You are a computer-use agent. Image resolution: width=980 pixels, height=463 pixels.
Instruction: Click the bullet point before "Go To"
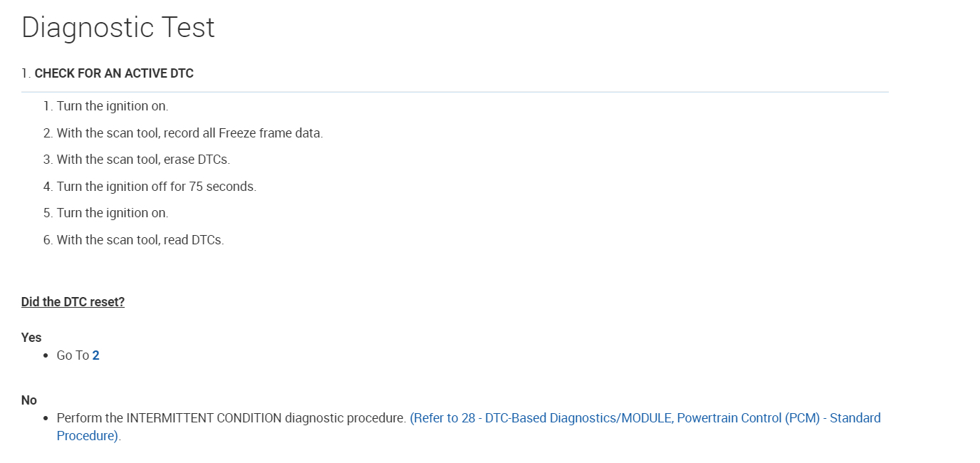[47, 355]
